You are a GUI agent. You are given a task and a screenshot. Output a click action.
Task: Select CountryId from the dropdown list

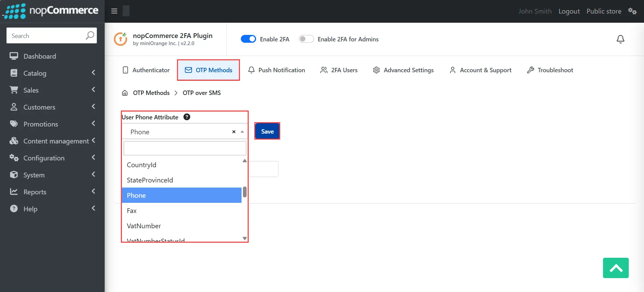(x=182, y=165)
